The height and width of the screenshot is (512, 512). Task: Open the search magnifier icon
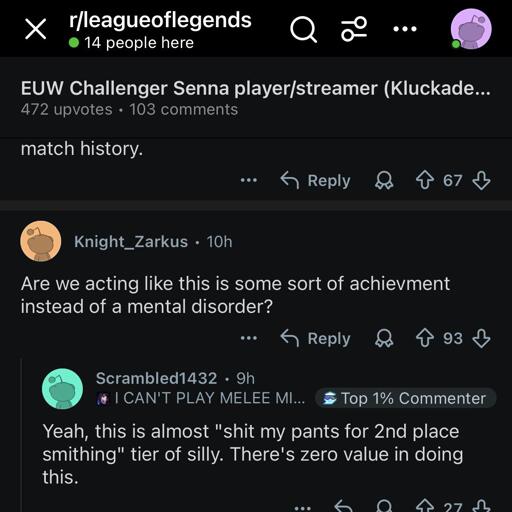click(x=303, y=30)
